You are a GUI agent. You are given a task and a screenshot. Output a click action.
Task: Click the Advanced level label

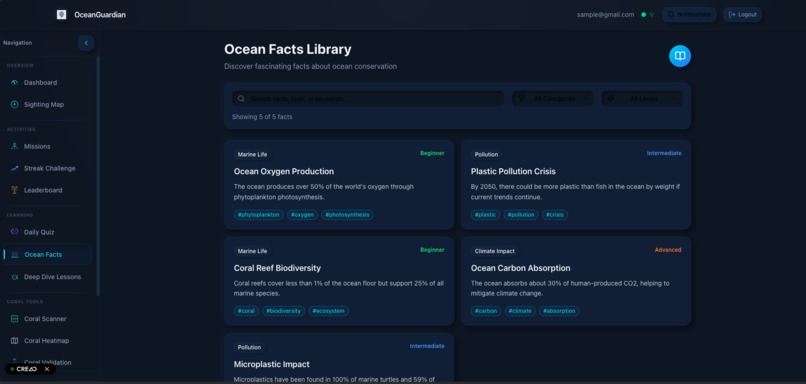click(668, 250)
